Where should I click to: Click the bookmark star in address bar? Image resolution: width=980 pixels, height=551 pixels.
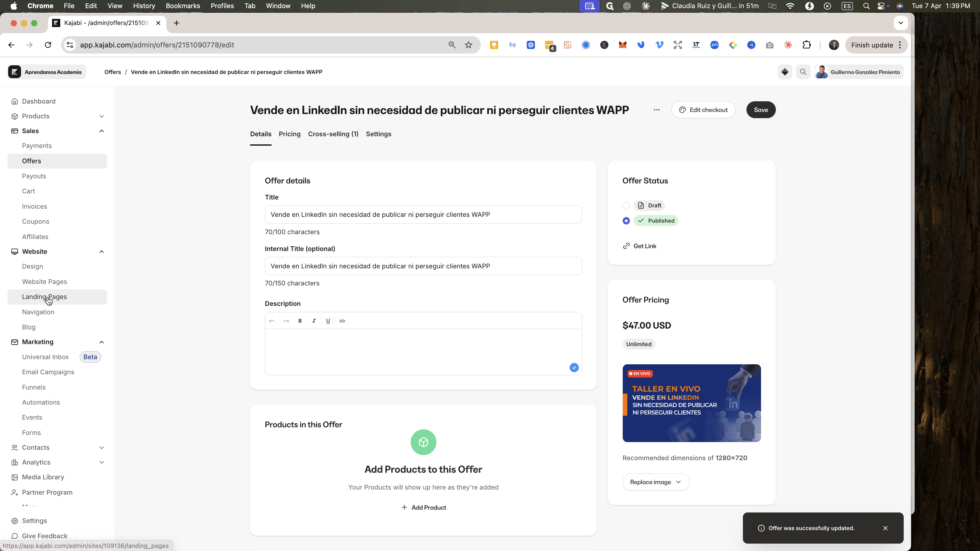tap(468, 45)
